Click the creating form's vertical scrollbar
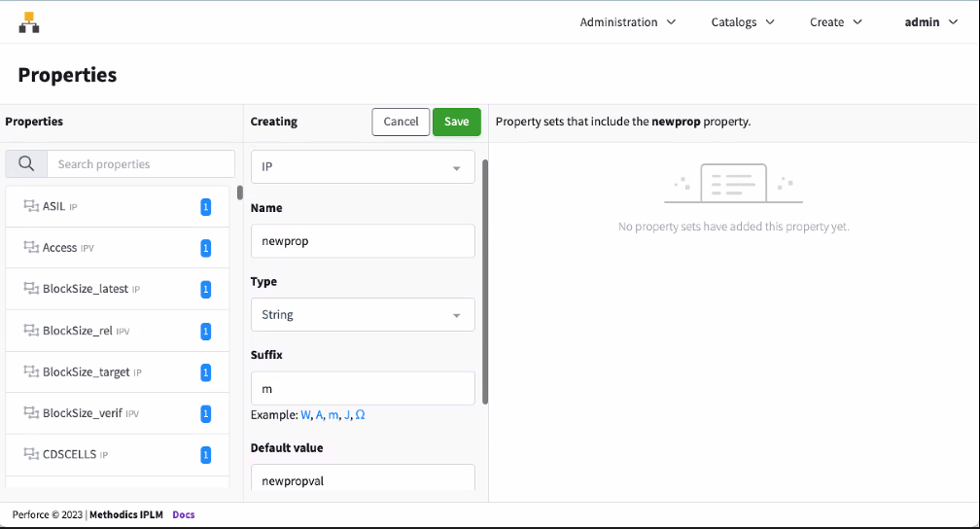 485,282
